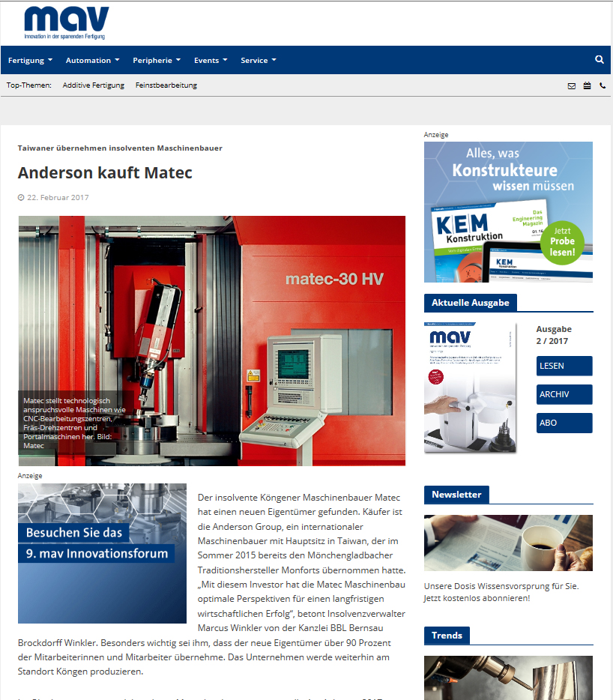Click the phone icon

(x=603, y=85)
